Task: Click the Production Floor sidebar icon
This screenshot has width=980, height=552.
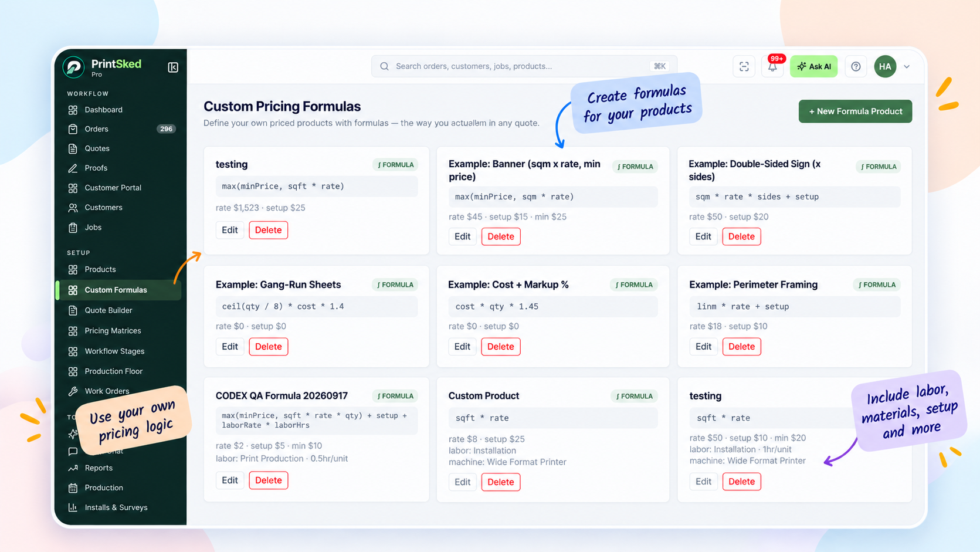Action: coord(73,371)
